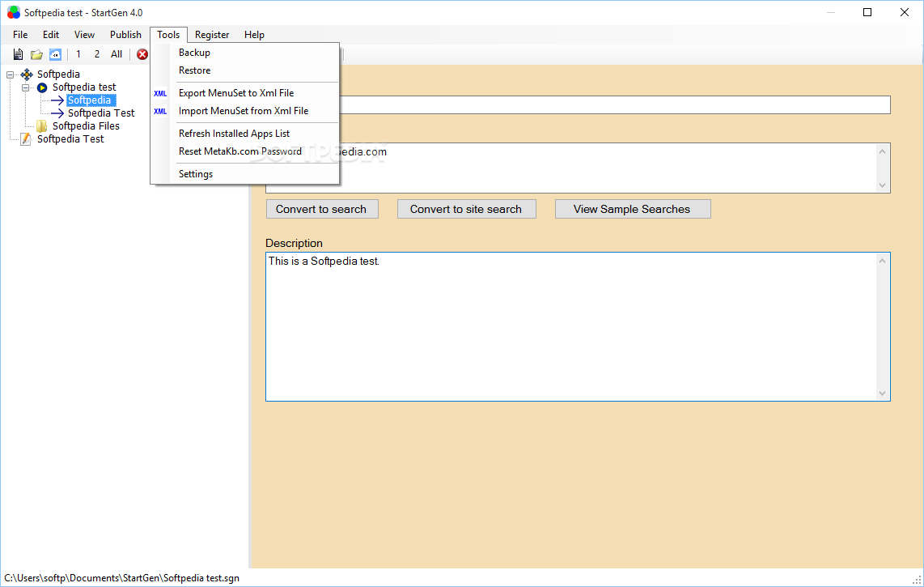This screenshot has width=924, height=587.
Task: Select the highlighted Softpedia tree item
Action: click(90, 100)
